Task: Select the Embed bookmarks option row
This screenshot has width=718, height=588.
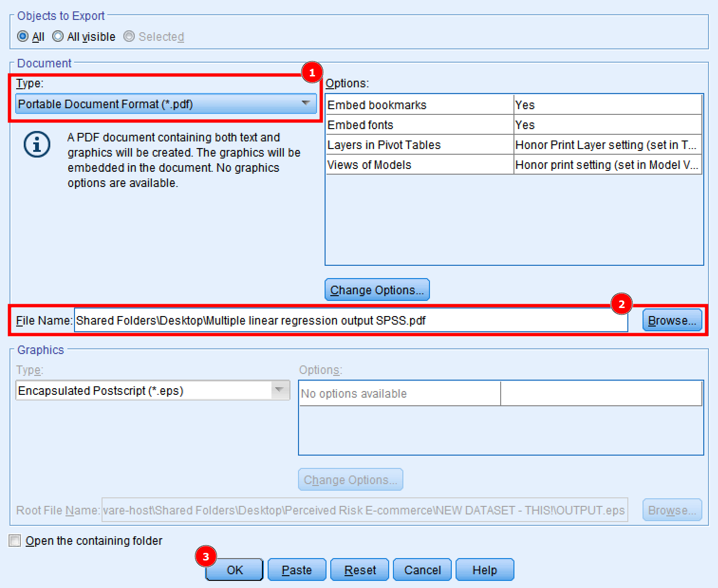Action: click(x=419, y=104)
